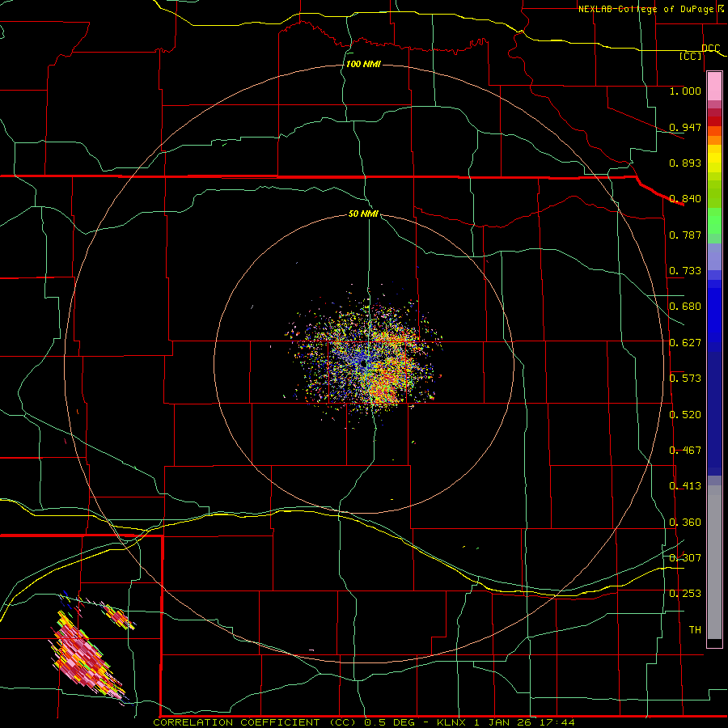The height and width of the screenshot is (728, 728).
Task: Select the 0.573 scale value
Action: (685, 379)
